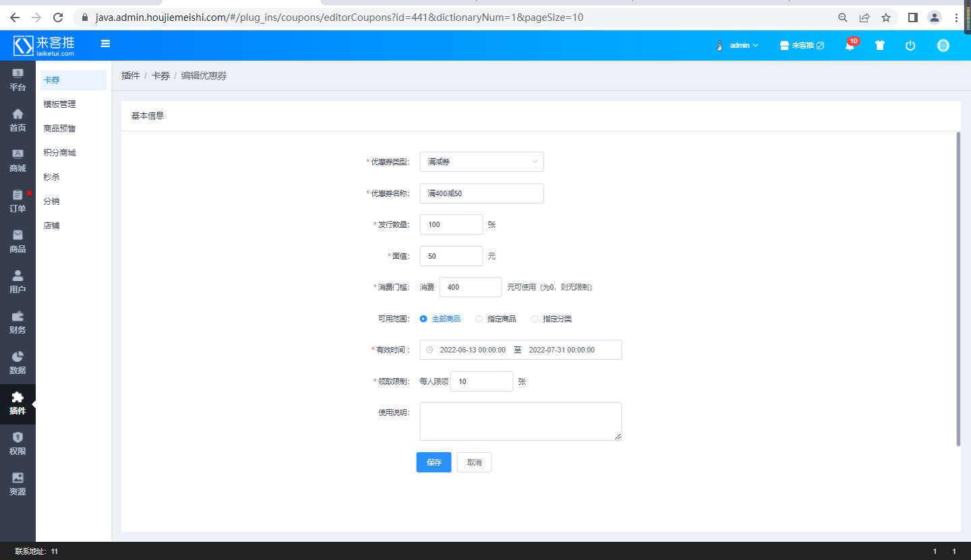This screenshot has width=971, height=560.
Task: Click the form panel vertical scrollbar
Action: pyautogui.click(x=958, y=288)
